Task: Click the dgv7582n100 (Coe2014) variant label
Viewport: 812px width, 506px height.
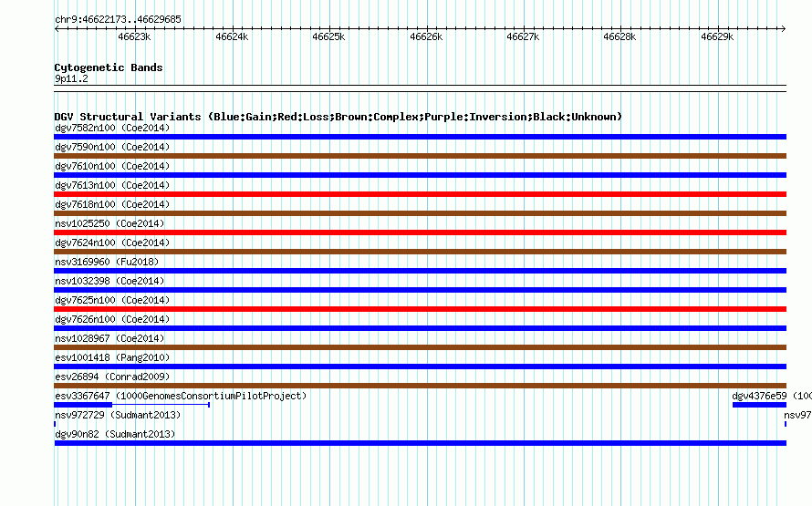Action: (x=112, y=128)
